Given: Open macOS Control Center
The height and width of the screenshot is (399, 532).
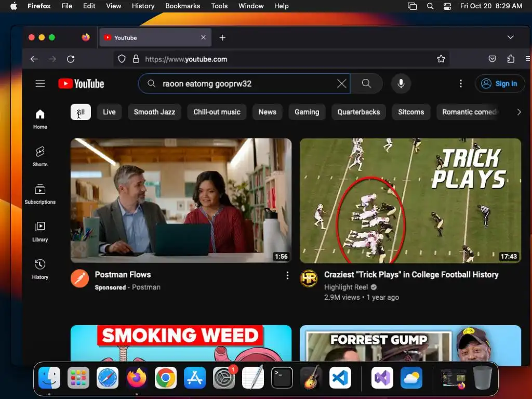Looking at the screenshot, I should (x=447, y=6).
